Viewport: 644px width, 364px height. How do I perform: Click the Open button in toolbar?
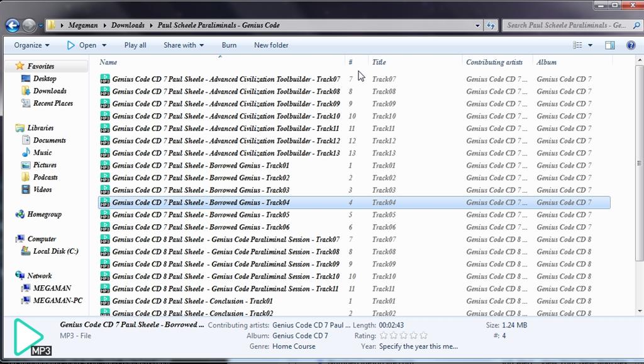pyautogui.click(x=82, y=45)
